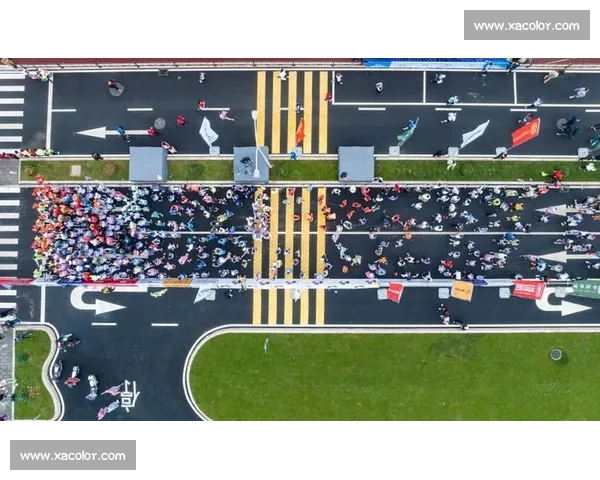Click the top-right www.xacolor.com watermark
Image resolution: width=600 pixels, height=480 pixels.
527,25
